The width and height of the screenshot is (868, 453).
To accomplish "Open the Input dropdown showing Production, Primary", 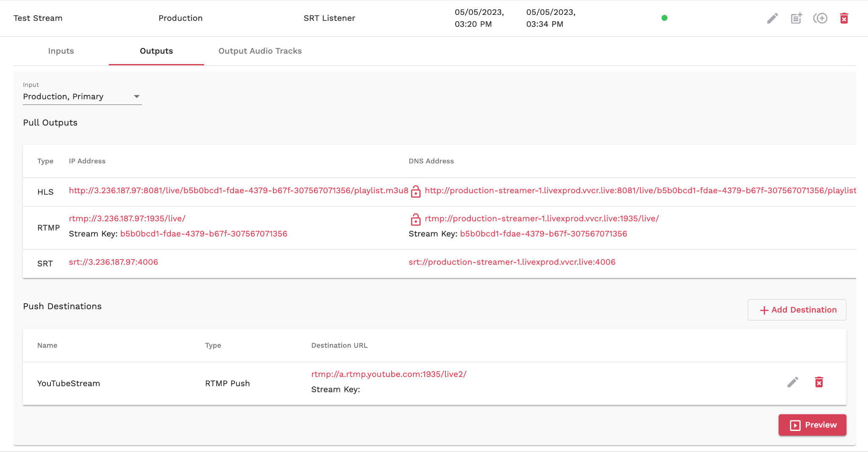I will click(82, 97).
